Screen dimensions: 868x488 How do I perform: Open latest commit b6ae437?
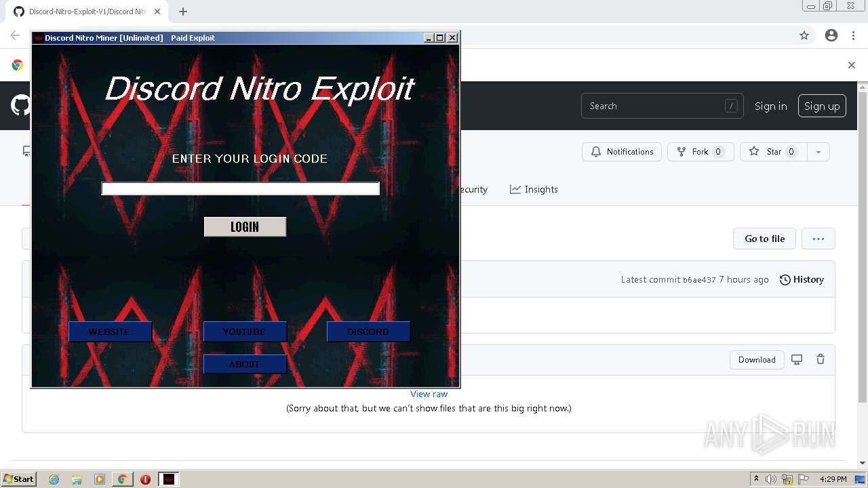(699, 280)
